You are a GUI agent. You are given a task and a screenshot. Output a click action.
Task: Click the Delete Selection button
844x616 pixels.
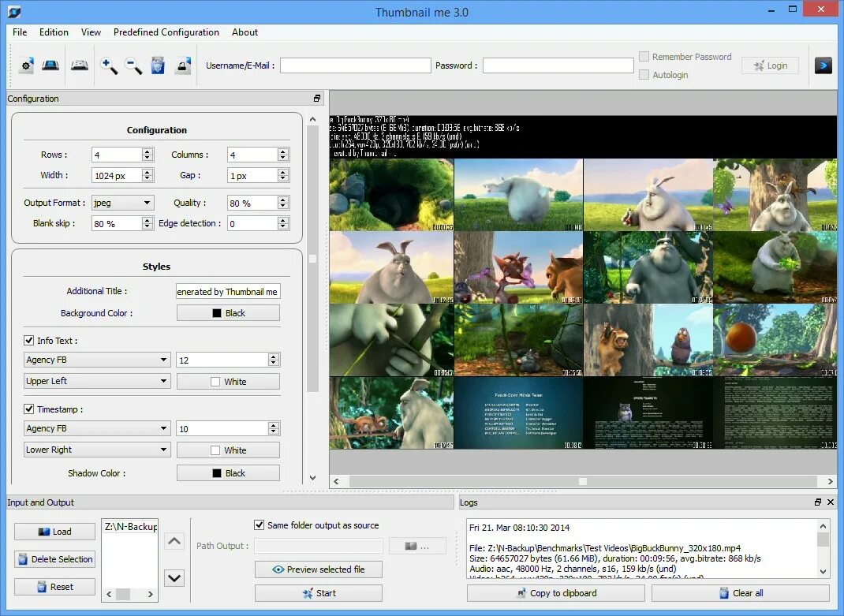pos(55,559)
